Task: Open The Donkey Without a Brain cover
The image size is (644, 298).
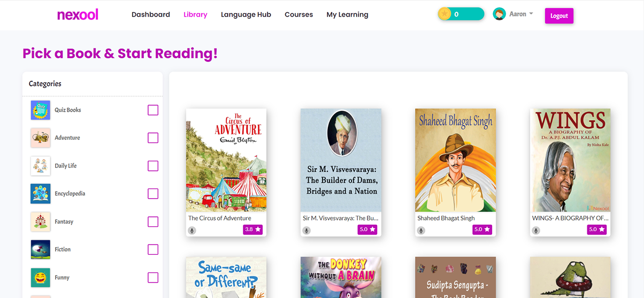Action: [341, 277]
